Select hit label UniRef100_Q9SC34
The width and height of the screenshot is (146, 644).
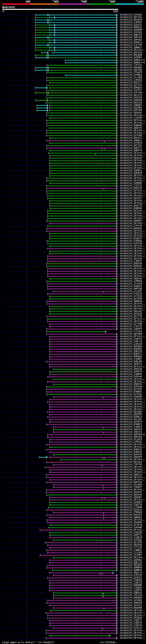pos(131,53)
